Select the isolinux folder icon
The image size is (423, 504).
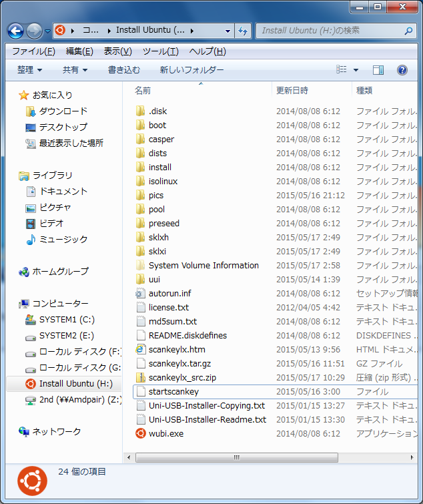click(x=140, y=182)
